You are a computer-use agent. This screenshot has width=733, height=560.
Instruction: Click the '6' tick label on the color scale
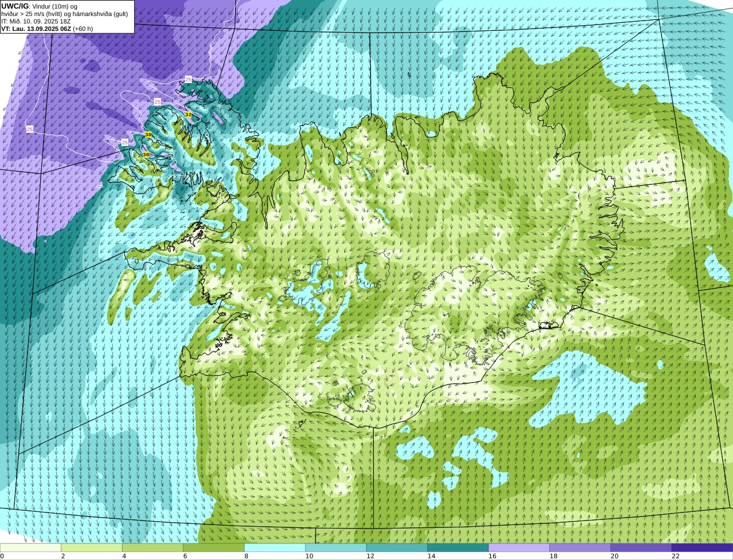click(x=185, y=556)
